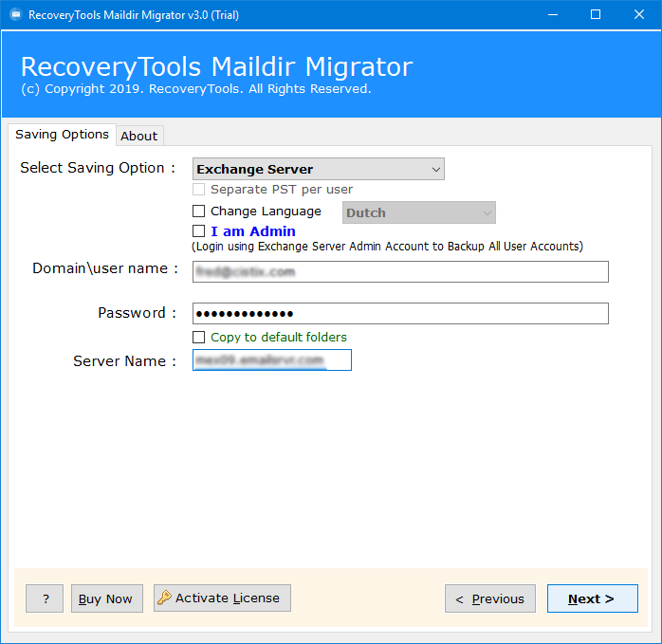Toggle Separate PST per user checkbox
This screenshot has height=644, width=662.
199,189
